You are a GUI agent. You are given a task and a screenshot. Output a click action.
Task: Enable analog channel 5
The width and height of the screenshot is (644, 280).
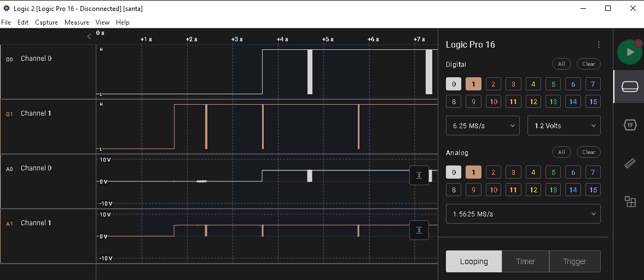coord(553,173)
